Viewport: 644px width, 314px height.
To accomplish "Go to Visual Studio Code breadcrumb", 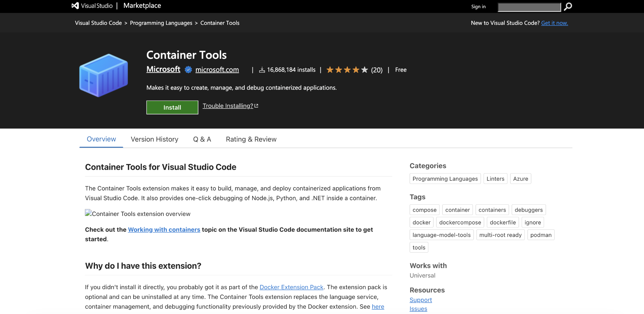I will 98,23.
